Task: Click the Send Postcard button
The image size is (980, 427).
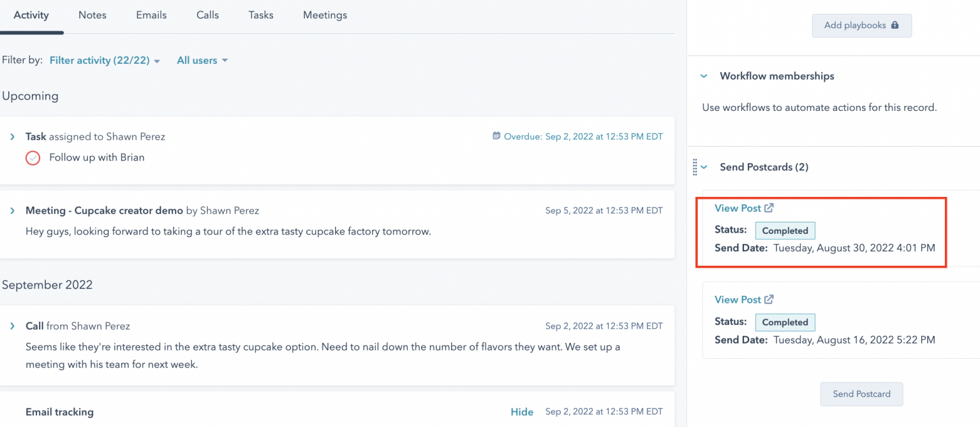Action: click(x=861, y=394)
